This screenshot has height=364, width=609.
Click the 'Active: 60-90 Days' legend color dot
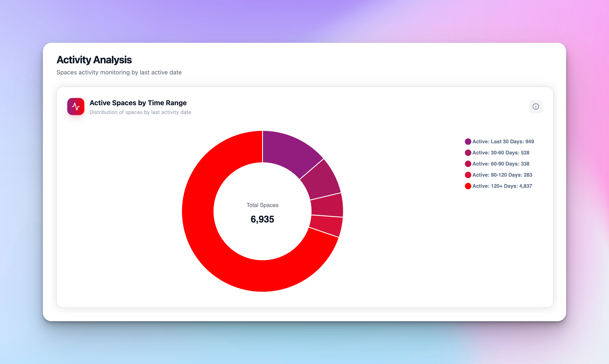pos(468,164)
